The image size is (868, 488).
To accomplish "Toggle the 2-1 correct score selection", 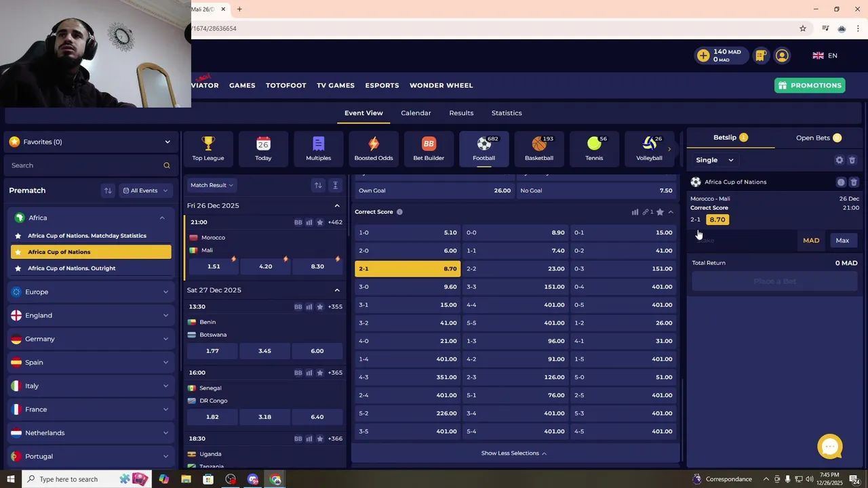I will 408,268.
